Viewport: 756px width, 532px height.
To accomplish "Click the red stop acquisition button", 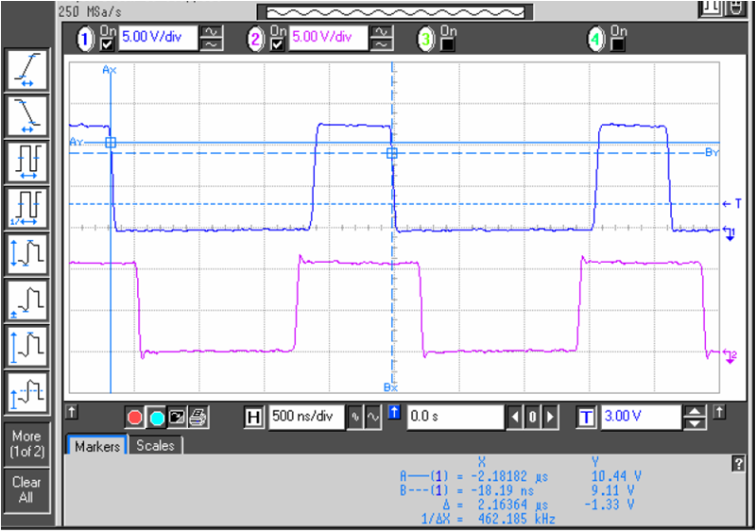I will point(135,418).
